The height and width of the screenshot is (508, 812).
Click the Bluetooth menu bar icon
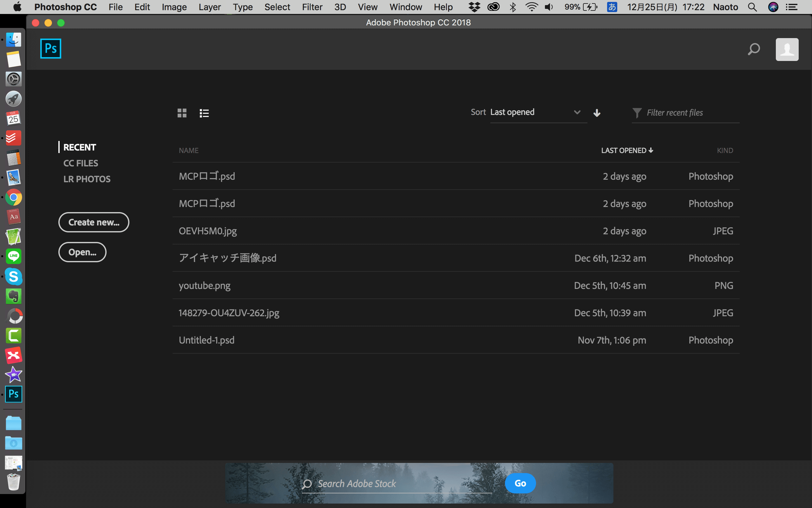(x=513, y=7)
